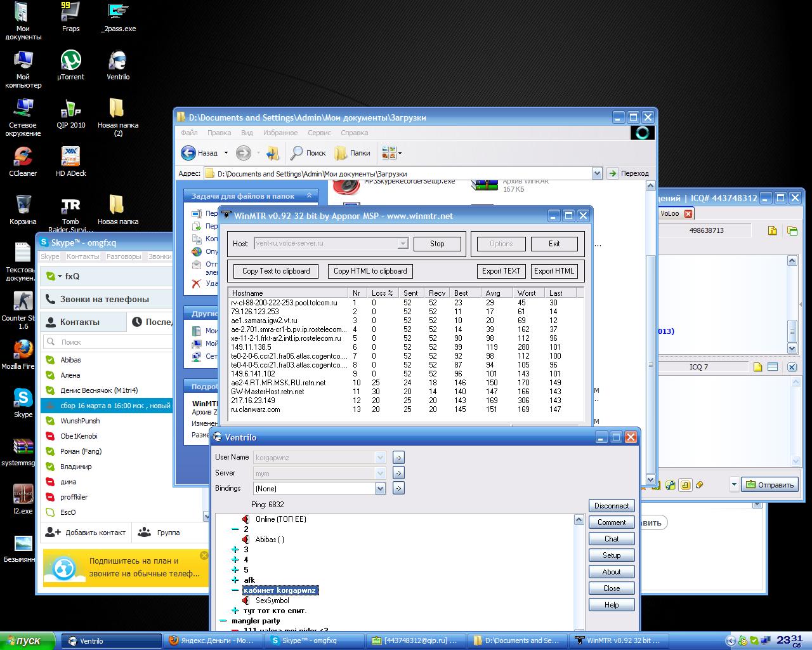This screenshot has height=650, width=812.
Task: Expand the afk channel in Ventrilo
Action: click(x=235, y=580)
